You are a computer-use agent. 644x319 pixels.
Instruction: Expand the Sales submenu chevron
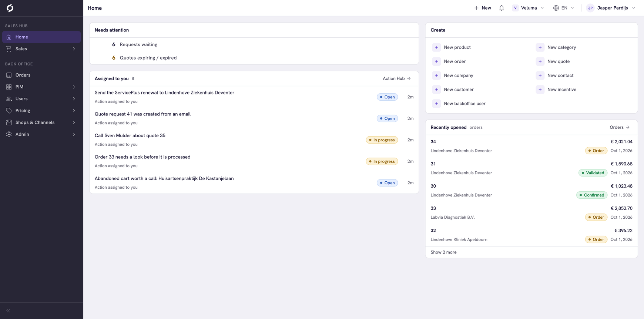coord(74,49)
